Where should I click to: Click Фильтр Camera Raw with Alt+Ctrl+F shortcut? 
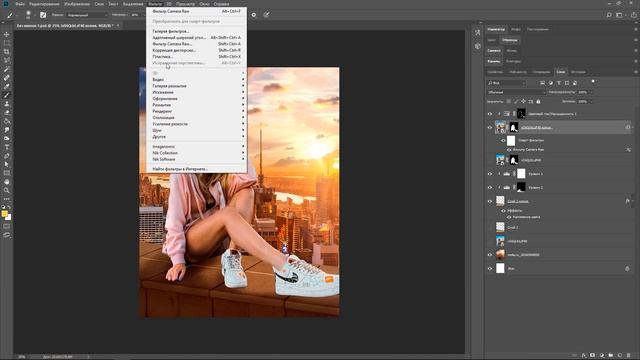pyautogui.click(x=196, y=11)
